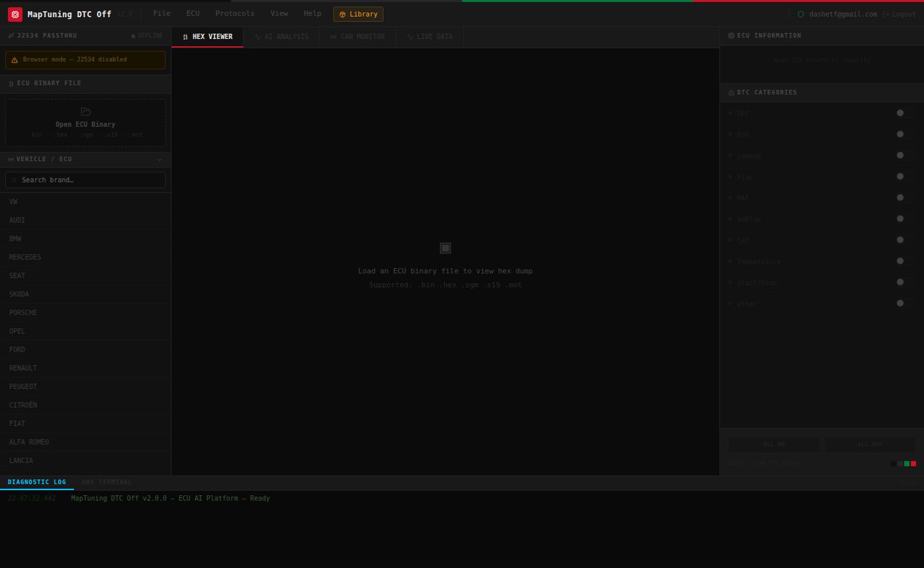Select PORSCHE from the brand list

point(85,313)
